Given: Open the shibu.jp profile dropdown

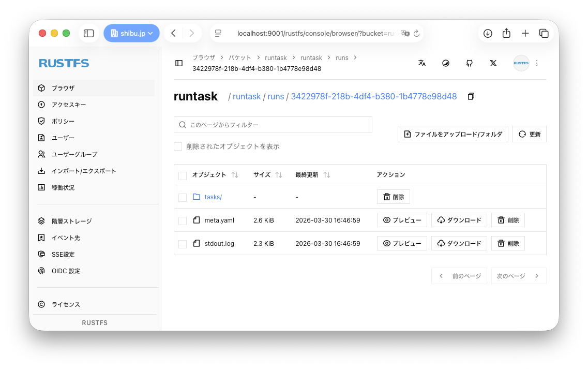Looking at the screenshot, I should pos(131,33).
